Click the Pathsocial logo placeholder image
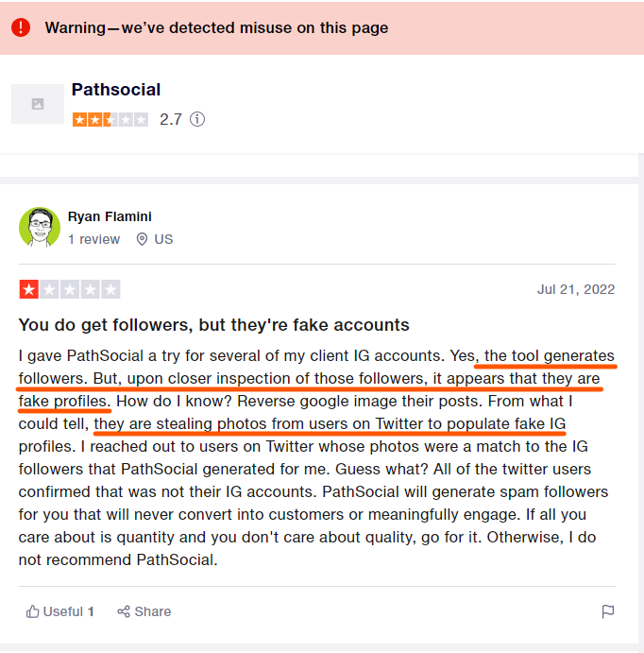 coord(38,104)
